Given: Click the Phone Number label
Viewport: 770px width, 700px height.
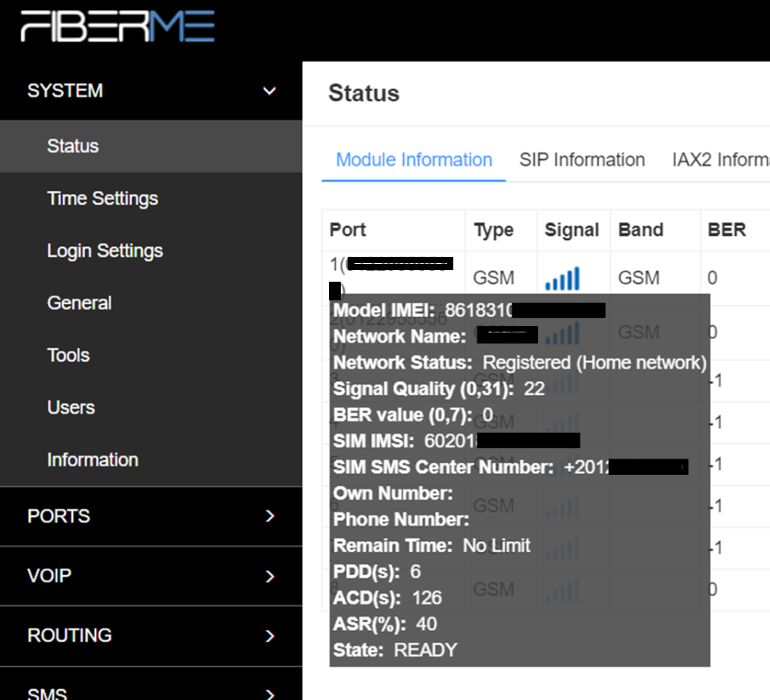Looking at the screenshot, I should point(401,519).
